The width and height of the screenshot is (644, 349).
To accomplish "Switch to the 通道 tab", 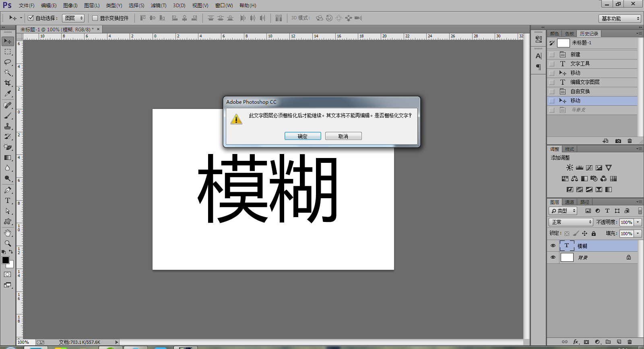I will click(x=569, y=202).
